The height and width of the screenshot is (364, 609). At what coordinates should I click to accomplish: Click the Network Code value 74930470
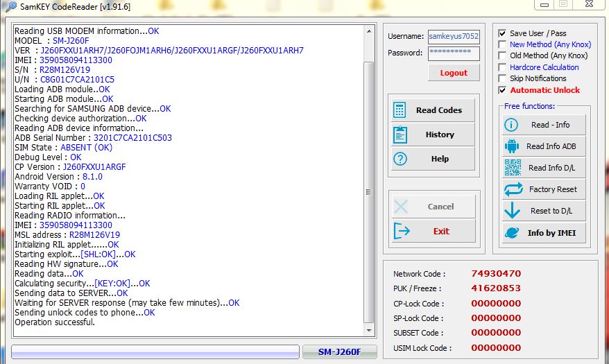coord(496,274)
